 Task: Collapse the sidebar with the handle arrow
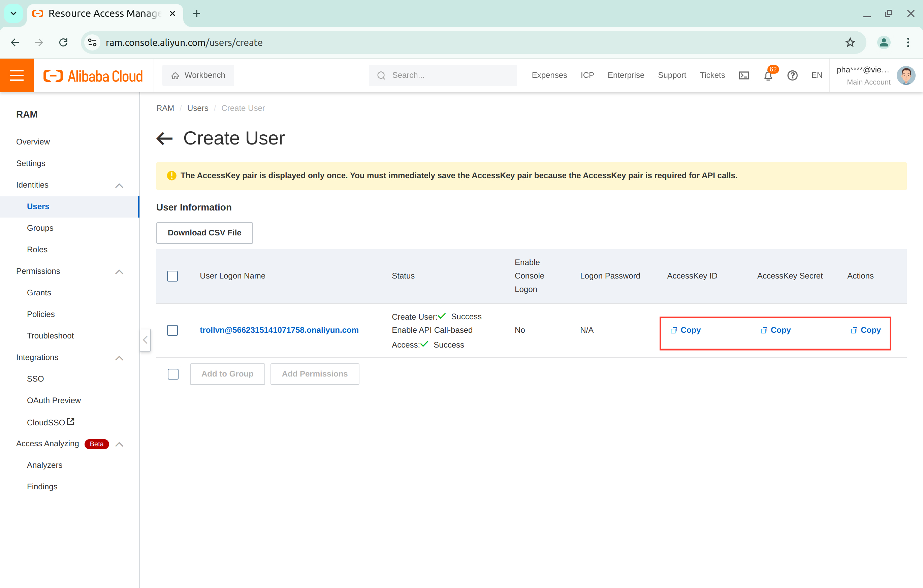145,340
